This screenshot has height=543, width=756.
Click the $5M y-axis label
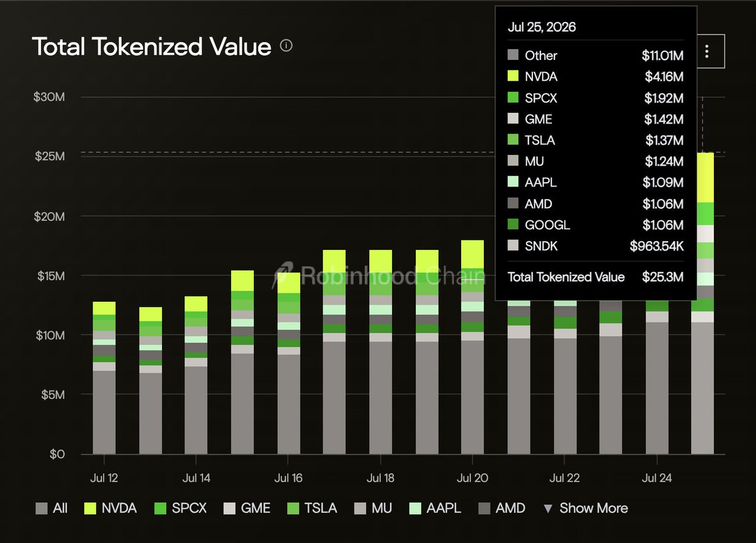54,394
